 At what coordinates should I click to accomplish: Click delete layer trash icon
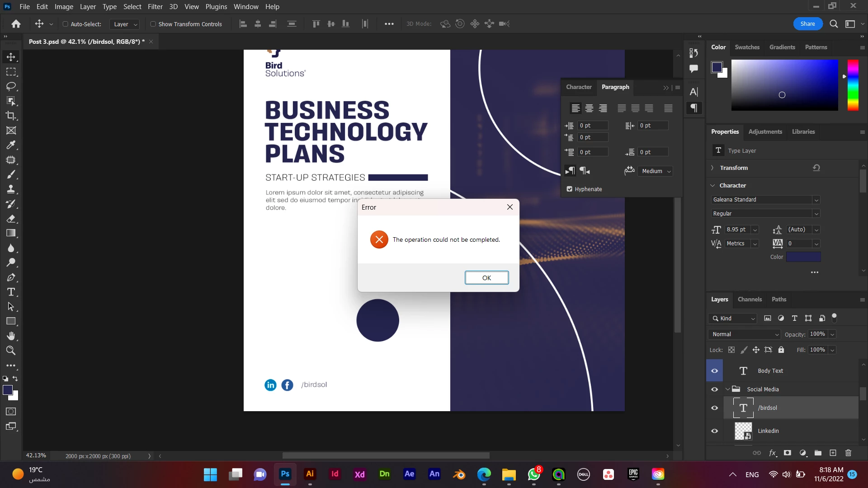tap(848, 453)
